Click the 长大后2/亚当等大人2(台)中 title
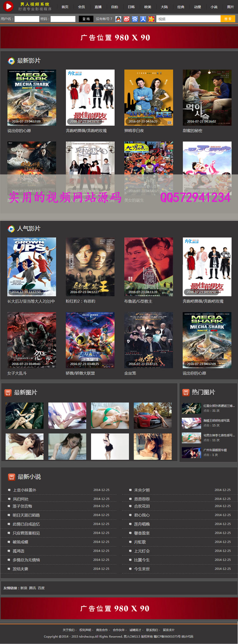238x644 pixels. tap(31, 301)
